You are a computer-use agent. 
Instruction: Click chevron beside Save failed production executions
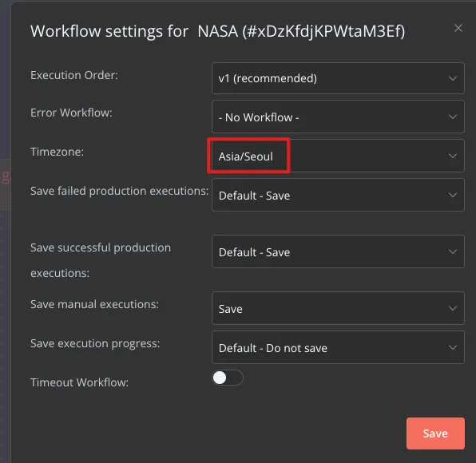pos(453,195)
